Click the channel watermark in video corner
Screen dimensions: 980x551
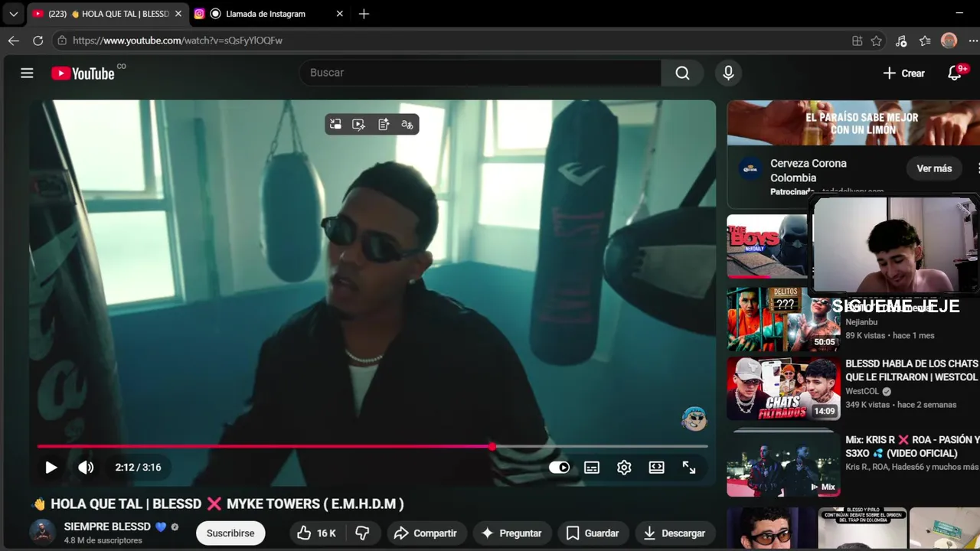694,419
